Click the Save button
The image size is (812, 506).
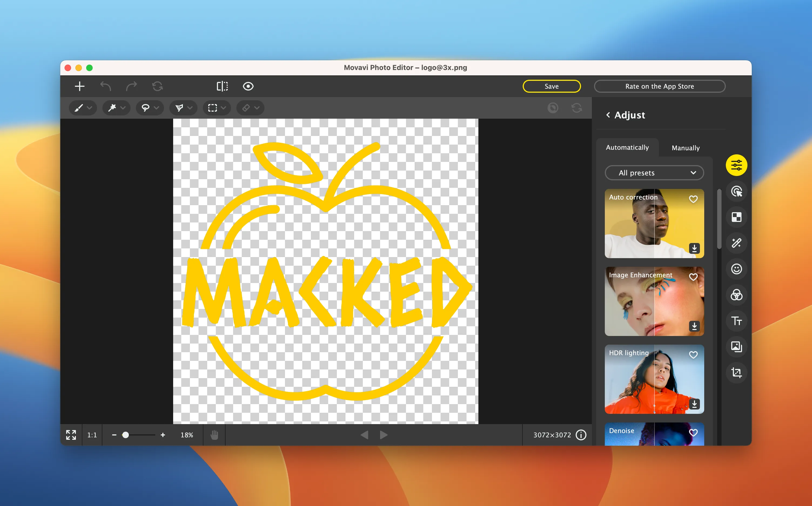coord(552,86)
